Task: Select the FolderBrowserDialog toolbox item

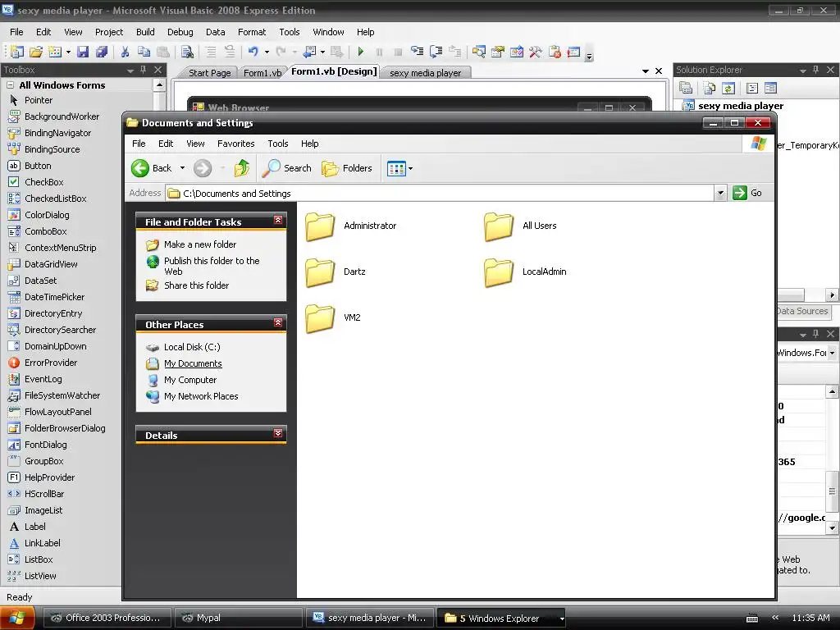Action: click(65, 428)
